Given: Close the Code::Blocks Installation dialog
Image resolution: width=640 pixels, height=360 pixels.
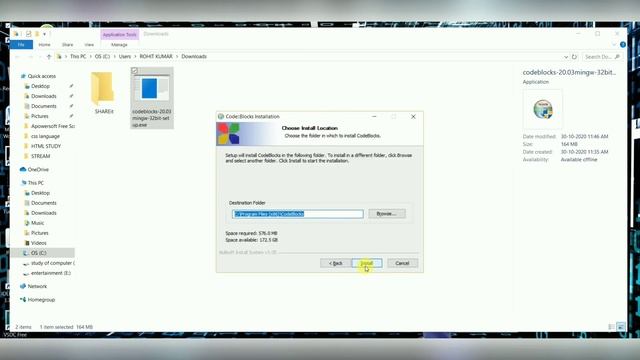Looking at the screenshot, I should pos(413,117).
